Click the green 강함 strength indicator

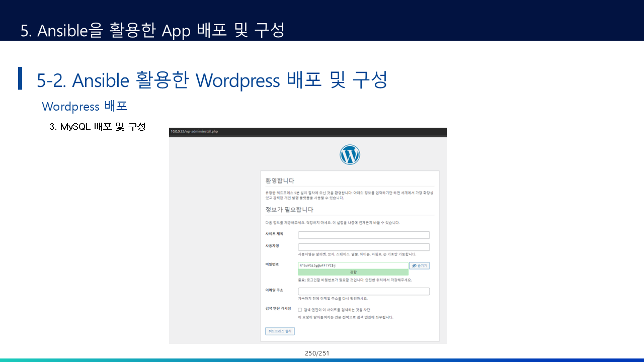(x=353, y=272)
